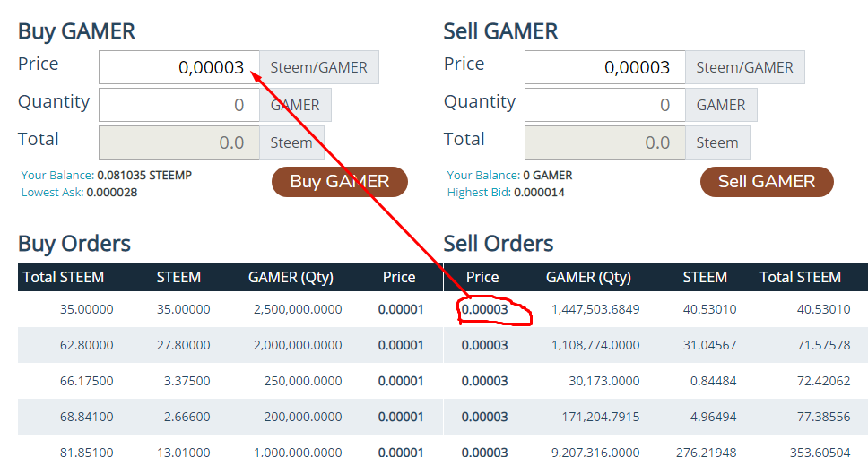The image size is (868, 457).
Task: Select buy order quantity 250,000.0000
Action: (x=303, y=381)
